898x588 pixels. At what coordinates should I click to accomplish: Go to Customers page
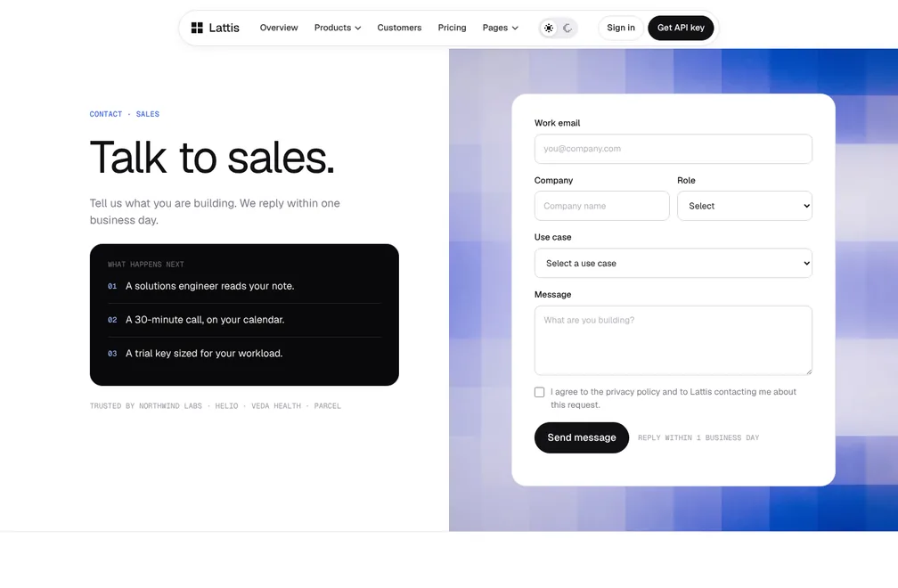pos(399,28)
